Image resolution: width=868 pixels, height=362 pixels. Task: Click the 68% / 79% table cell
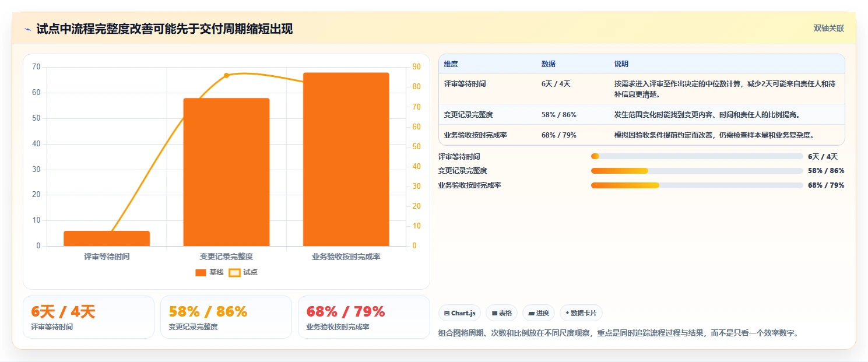558,135
